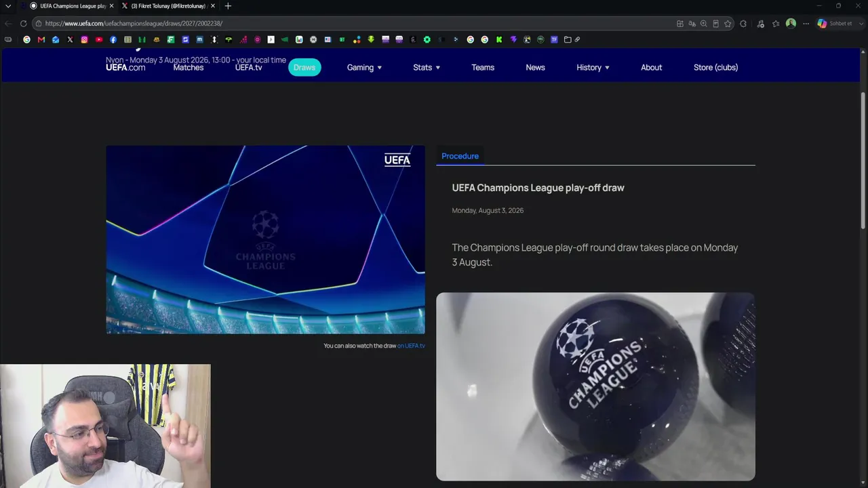Add this page to favorites with star icon

[x=728, y=23]
